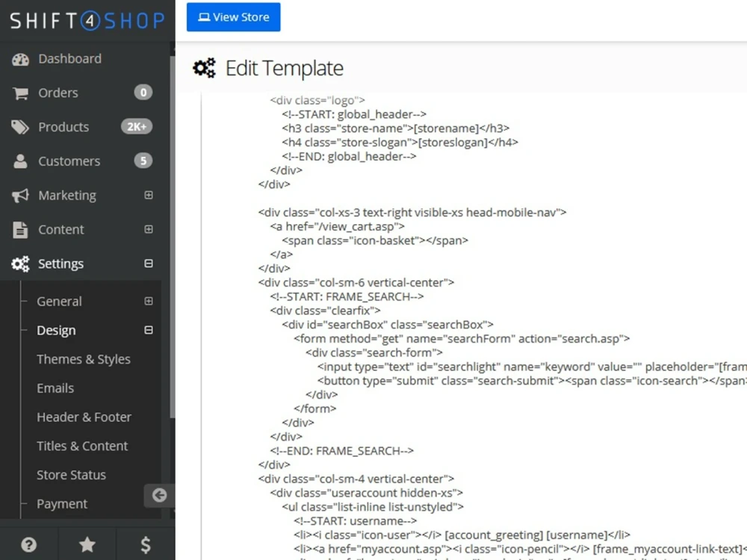Click the head-mobile-nav div code line
The image size is (747, 560).
pyautogui.click(x=412, y=212)
